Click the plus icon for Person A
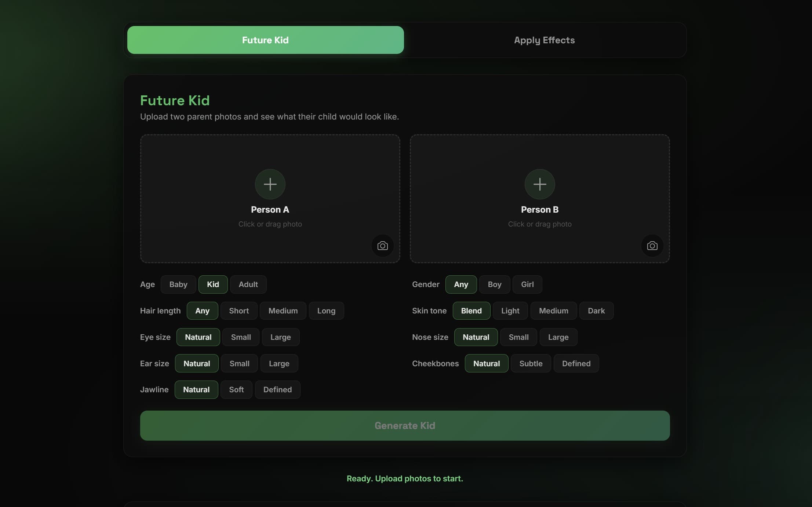812x507 pixels. [x=270, y=184]
